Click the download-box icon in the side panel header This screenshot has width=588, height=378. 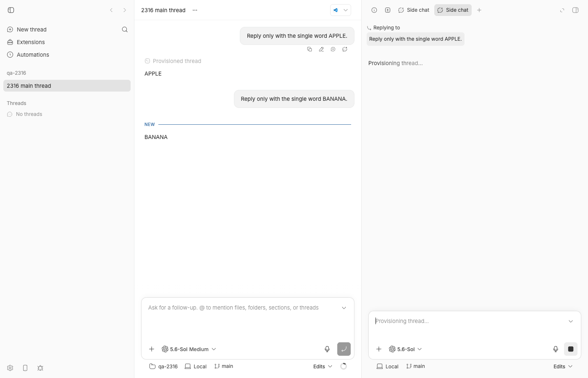tap(388, 10)
